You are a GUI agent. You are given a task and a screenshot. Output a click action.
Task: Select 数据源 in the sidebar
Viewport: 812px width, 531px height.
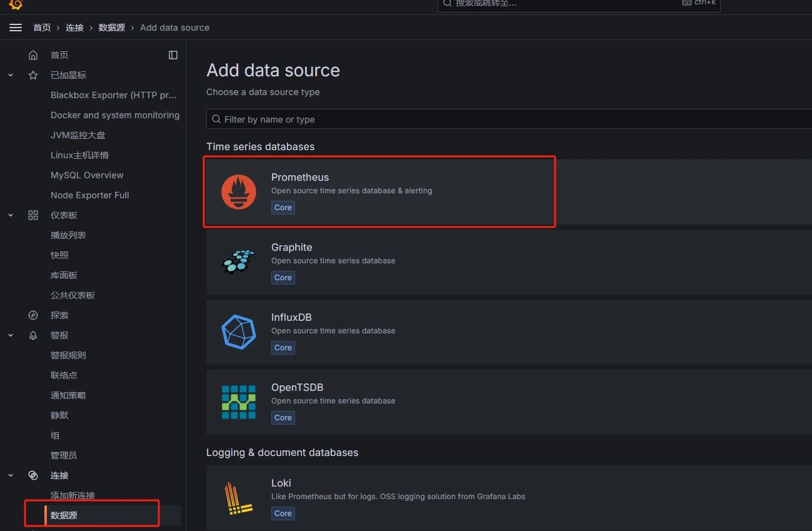pyautogui.click(x=64, y=515)
